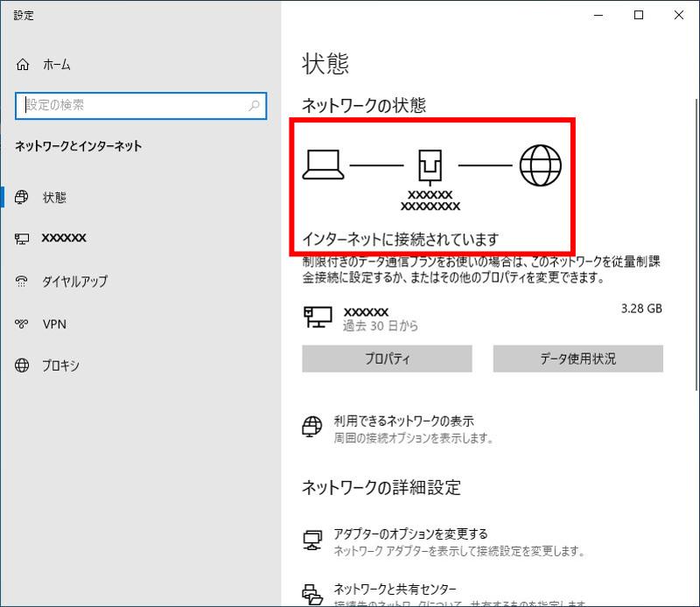Viewport: 700px width, 607px height.
Task: Click the proxy globe icon in sidebar
Action: click(x=22, y=366)
